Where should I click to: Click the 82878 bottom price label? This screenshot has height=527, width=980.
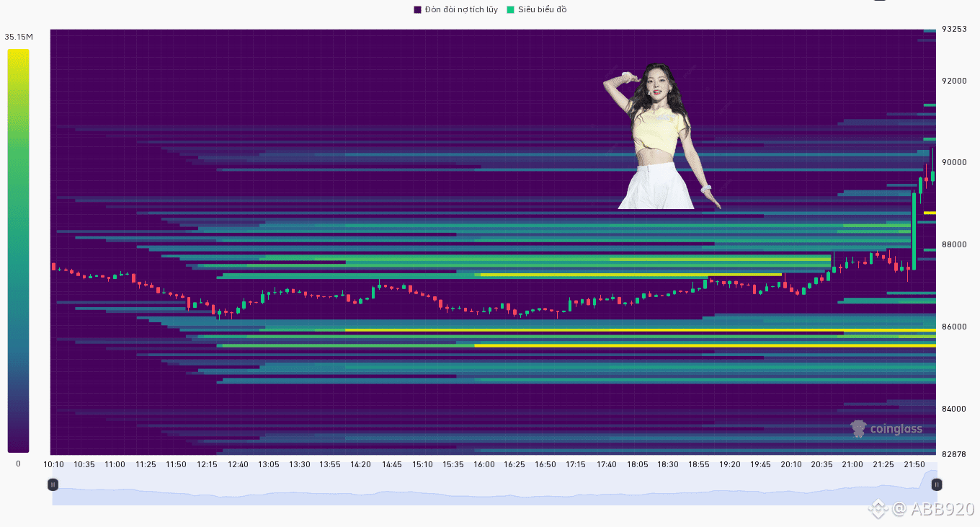pos(954,454)
